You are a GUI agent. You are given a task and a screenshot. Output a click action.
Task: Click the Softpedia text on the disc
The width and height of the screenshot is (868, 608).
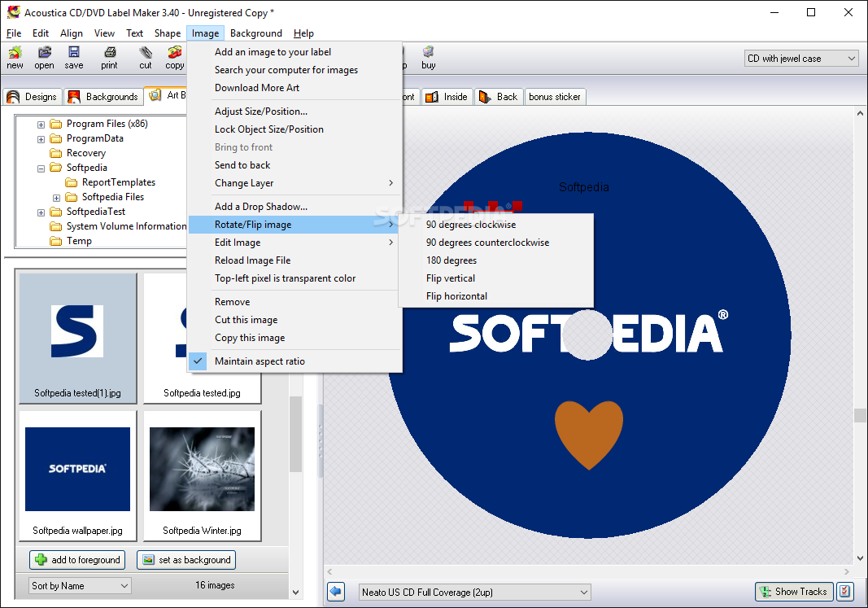583,187
